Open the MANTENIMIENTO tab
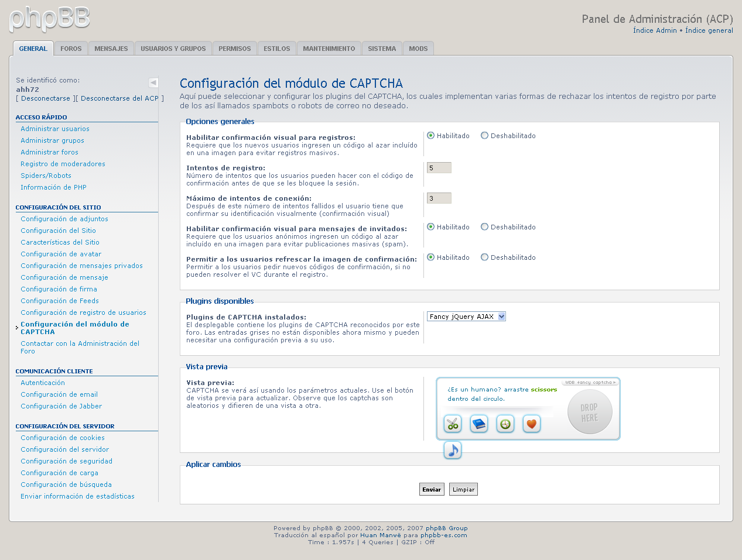 point(329,48)
